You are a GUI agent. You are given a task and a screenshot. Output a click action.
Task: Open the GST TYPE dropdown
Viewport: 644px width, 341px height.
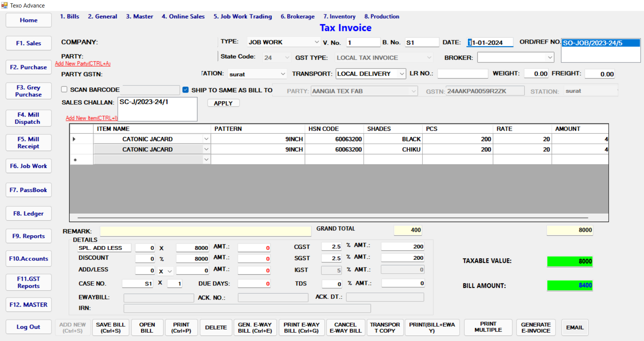[x=429, y=58]
